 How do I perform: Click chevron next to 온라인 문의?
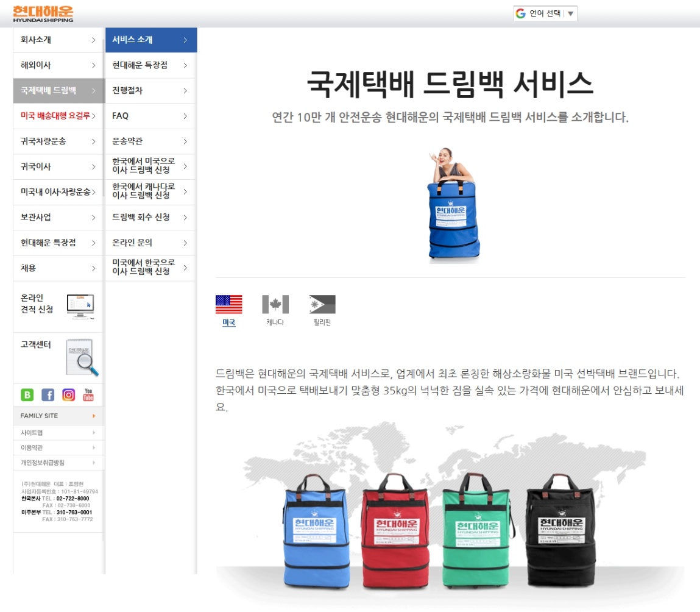click(x=185, y=243)
